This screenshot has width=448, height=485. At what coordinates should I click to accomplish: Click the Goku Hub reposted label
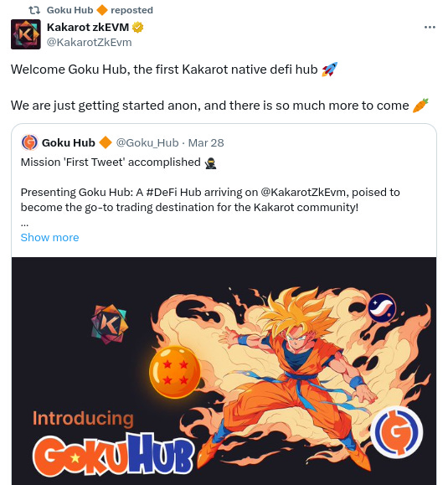click(x=100, y=10)
